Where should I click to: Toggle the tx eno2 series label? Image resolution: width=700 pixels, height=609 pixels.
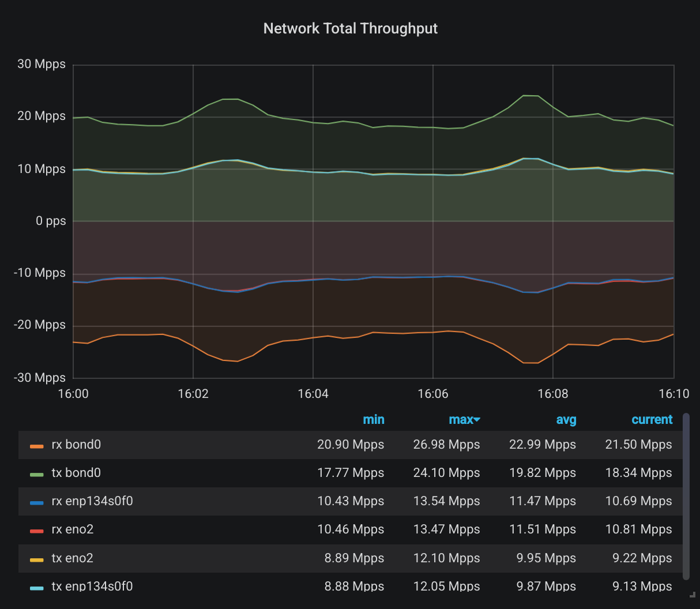point(73,558)
